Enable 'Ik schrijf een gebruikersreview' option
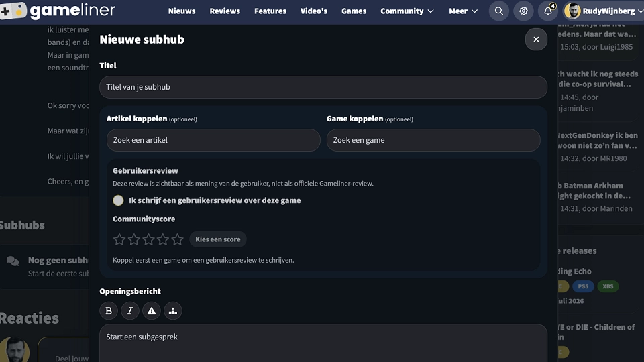The image size is (644, 362). 118,200
